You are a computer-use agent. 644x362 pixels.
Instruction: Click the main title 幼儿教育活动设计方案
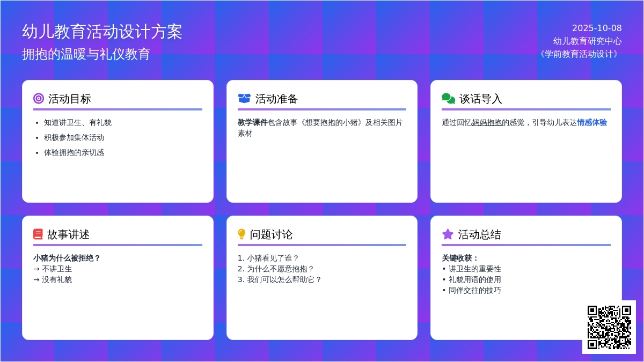[x=102, y=32]
